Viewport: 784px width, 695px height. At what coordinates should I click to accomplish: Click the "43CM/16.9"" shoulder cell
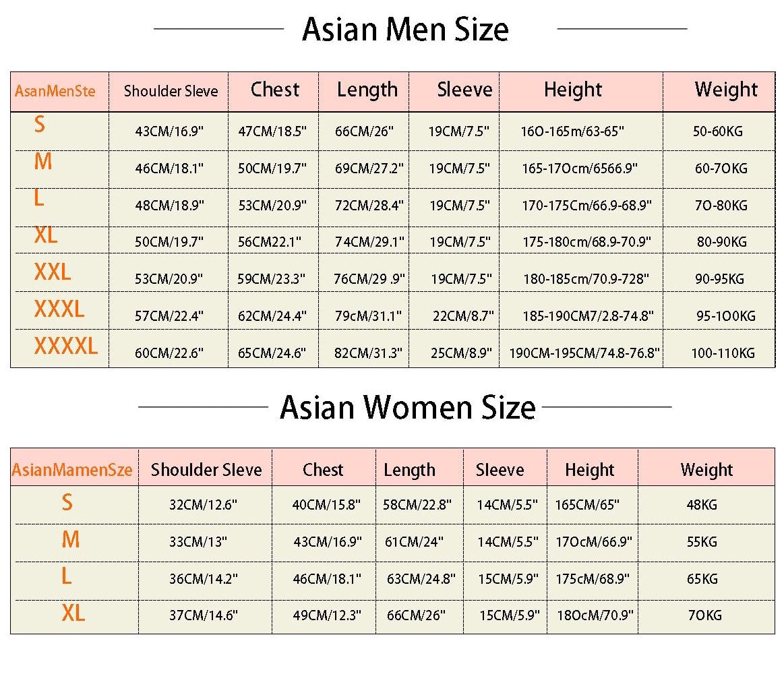(169, 131)
